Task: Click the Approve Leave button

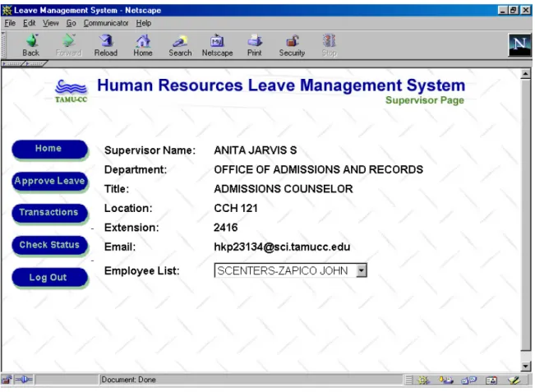Action: 49,181
